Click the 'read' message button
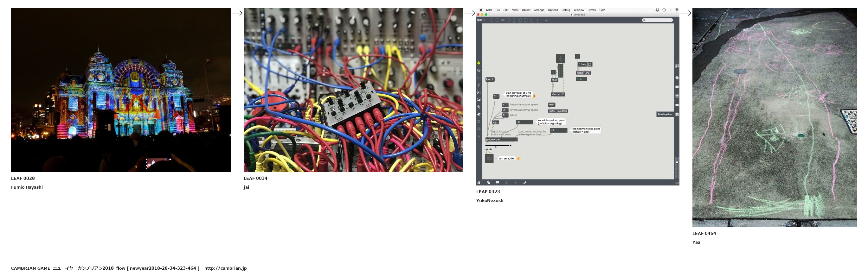 pos(551,105)
